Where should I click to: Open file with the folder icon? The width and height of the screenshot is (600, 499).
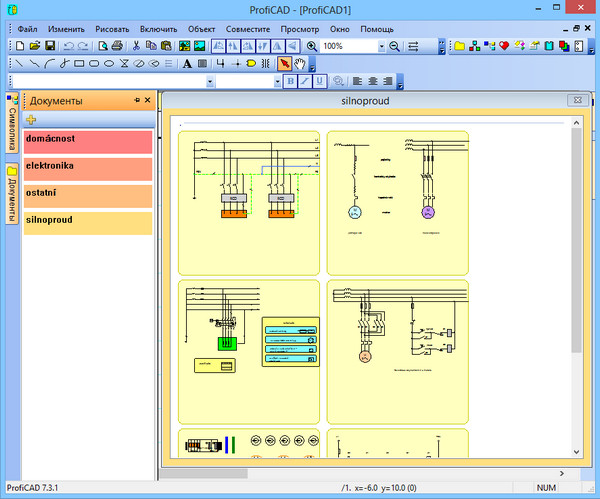pyautogui.click(x=35, y=46)
